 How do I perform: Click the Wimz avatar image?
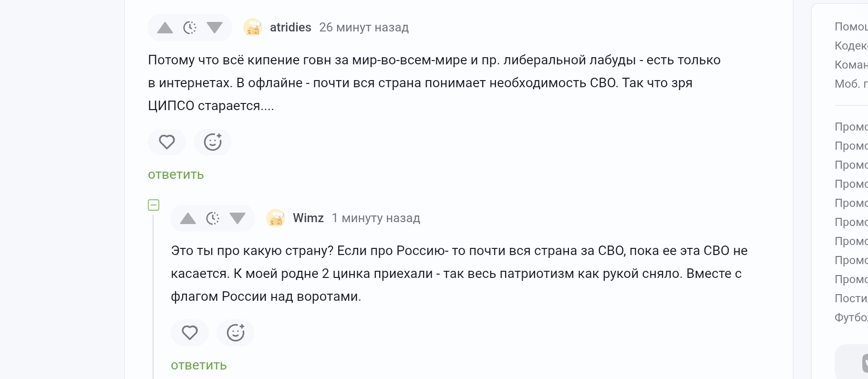tap(276, 218)
